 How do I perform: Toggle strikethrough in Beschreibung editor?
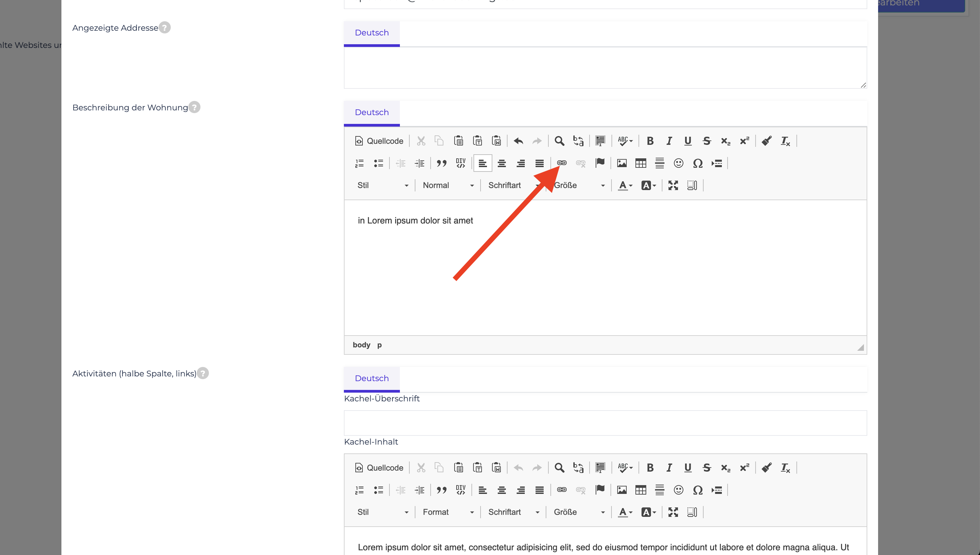click(x=707, y=141)
